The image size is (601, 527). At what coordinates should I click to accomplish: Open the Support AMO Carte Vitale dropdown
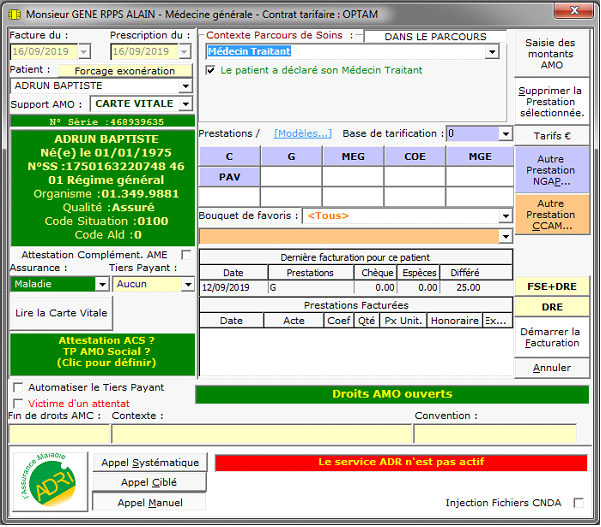186,104
